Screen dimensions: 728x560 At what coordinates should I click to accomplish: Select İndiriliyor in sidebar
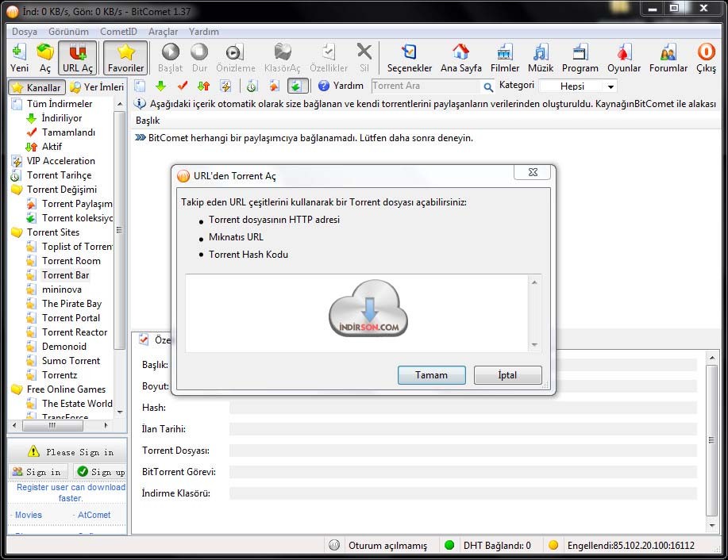pyautogui.click(x=61, y=118)
